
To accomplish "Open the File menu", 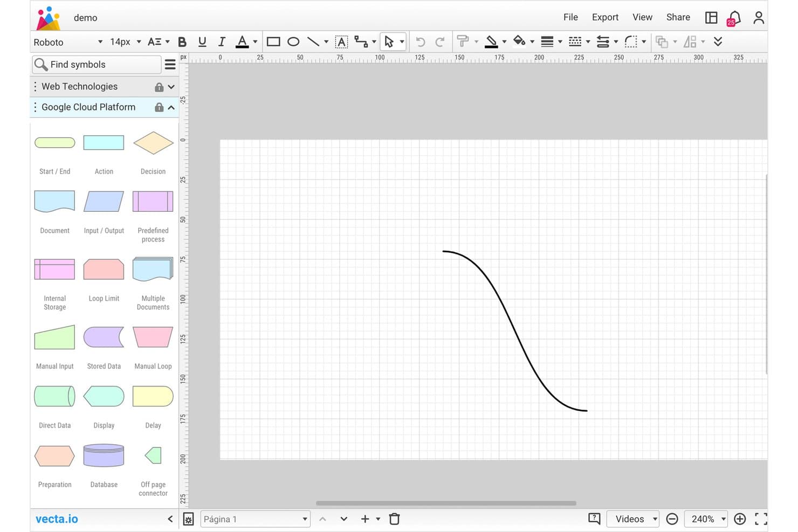I will (x=570, y=17).
